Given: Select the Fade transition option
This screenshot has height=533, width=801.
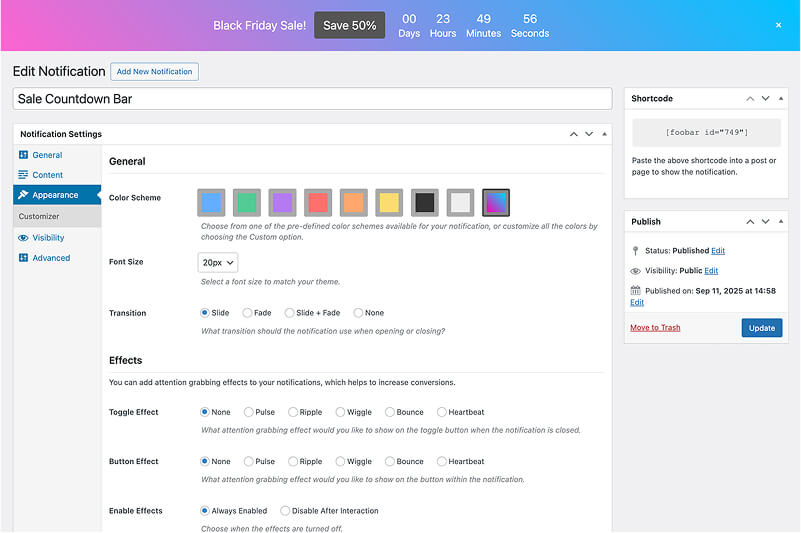Looking at the screenshot, I should tap(247, 313).
